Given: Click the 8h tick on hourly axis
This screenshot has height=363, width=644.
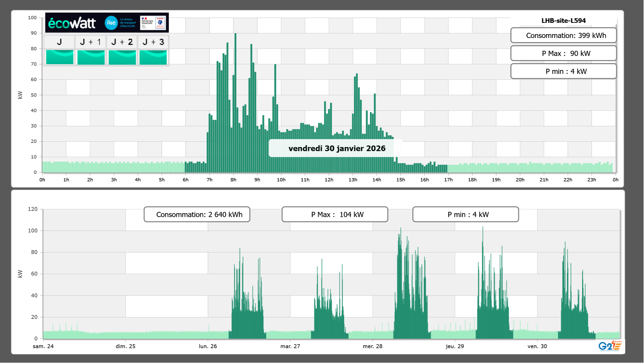Looking at the screenshot, I should point(233,180).
